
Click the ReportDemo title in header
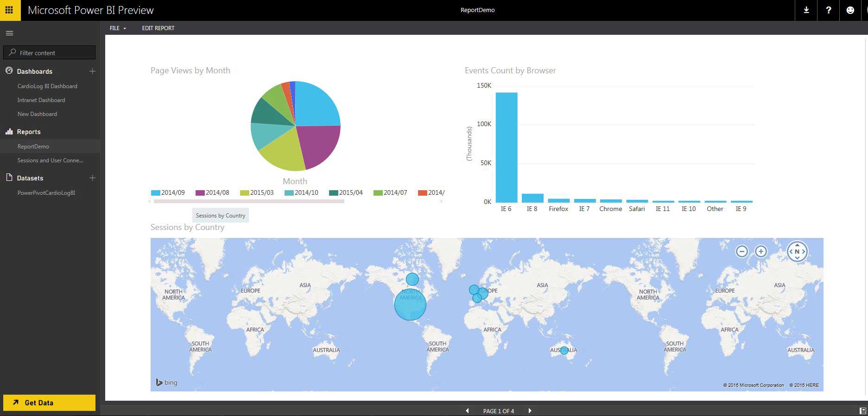click(477, 10)
